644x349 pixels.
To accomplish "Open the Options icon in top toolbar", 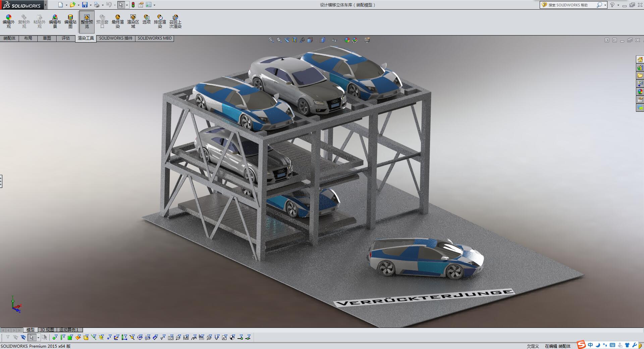I will tap(149, 5).
